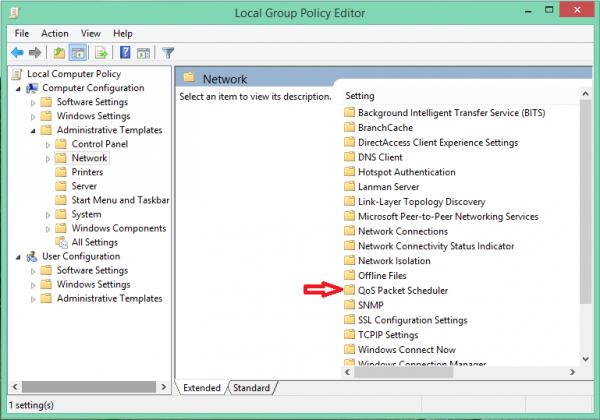The image size is (600, 420).
Task: Select Network Connectivity Status Indicator item
Action: click(x=436, y=246)
